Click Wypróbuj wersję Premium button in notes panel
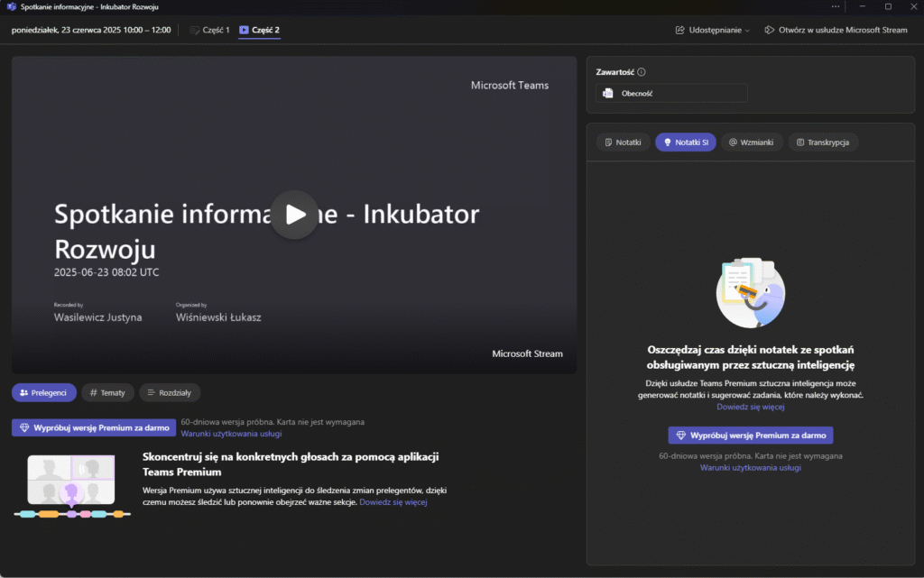Viewport: 924px width, 578px height. click(x=750, y=436)
